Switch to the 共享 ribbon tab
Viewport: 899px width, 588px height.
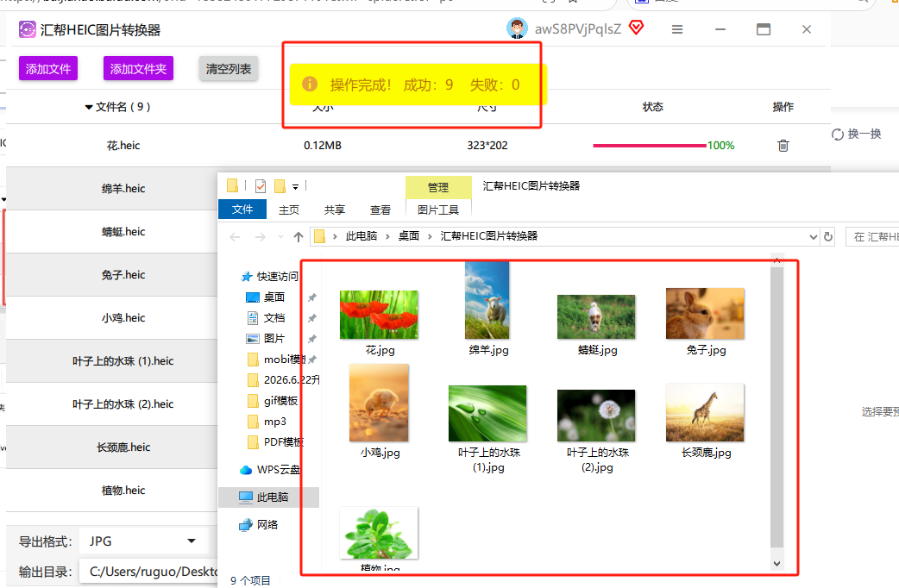pos(334,210)
